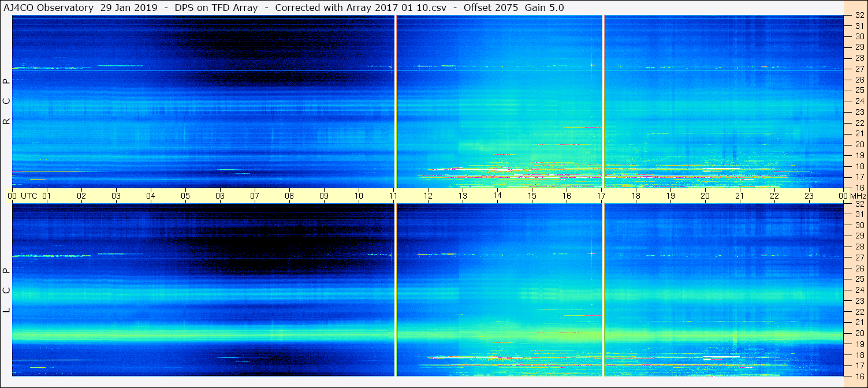
Task: Click the 27 MHz label of LCP panel
Action: 859,258
